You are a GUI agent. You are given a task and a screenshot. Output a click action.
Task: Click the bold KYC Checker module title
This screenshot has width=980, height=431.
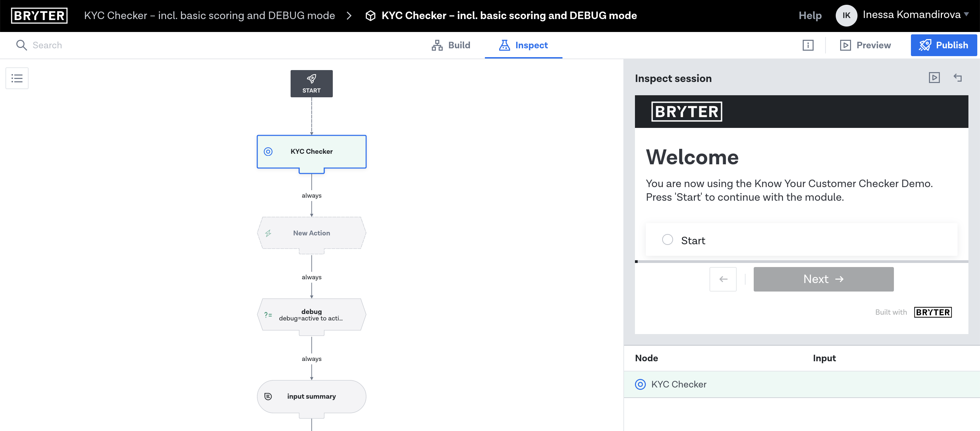[x=509, y=16]
